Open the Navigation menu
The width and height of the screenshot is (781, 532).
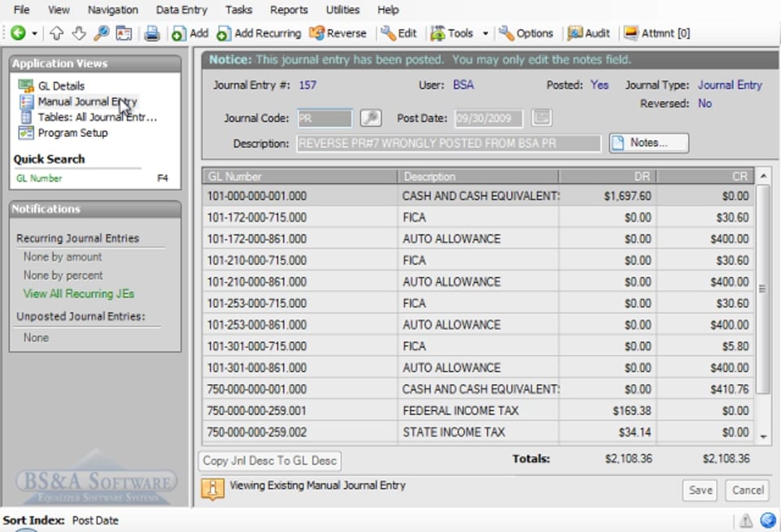(x=112, y=10)
